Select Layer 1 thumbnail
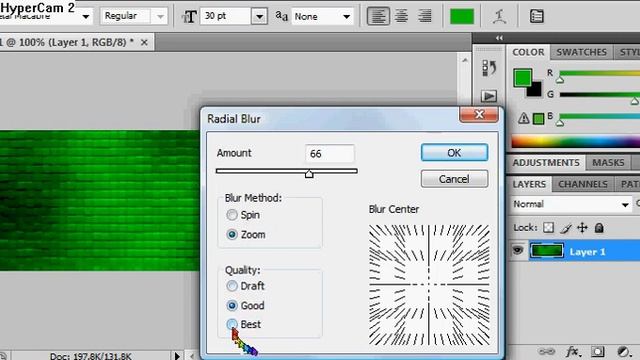Image resolution: width=640 pixels, height=360 pixels. coord(547,251)
